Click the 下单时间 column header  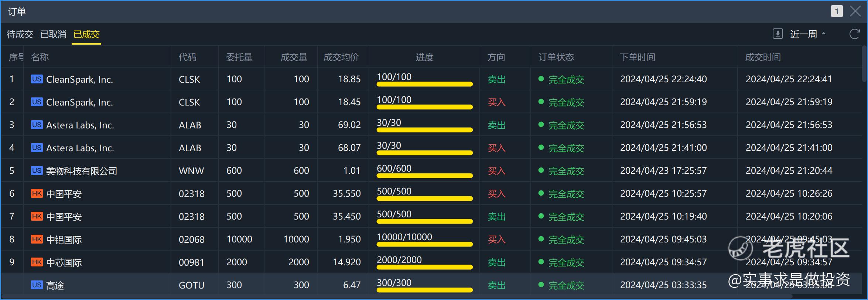click(x=638, y=57)
